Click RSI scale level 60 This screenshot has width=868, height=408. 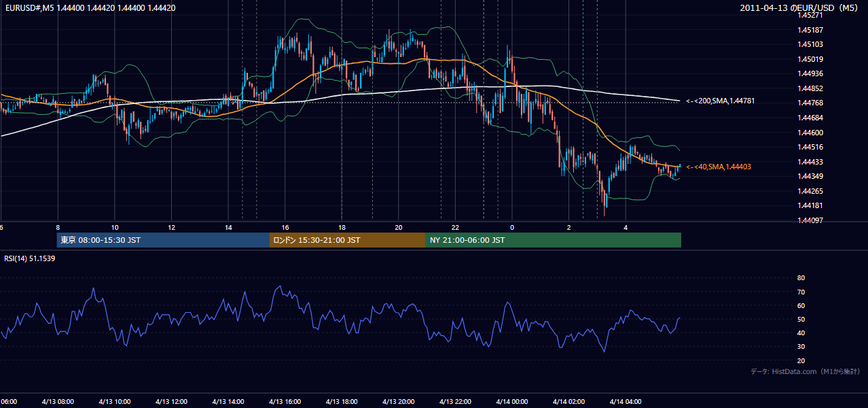coord(801,305)
